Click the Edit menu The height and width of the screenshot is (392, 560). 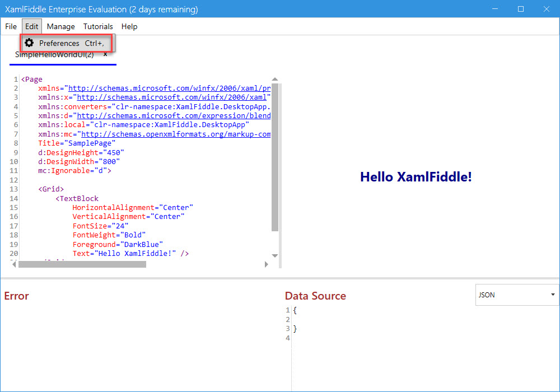coord(32,26)
